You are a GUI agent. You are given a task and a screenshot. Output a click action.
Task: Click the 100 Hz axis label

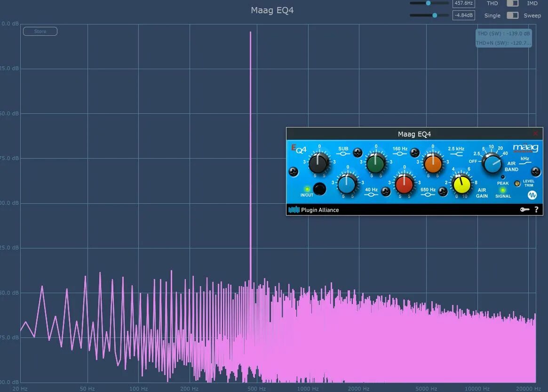point(138,389)
